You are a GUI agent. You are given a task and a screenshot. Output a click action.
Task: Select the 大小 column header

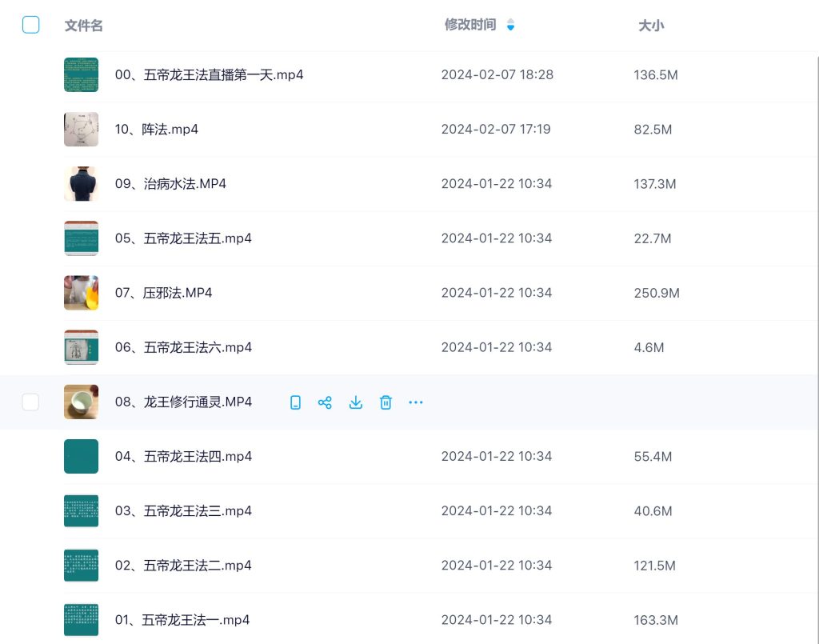(x=651, y=25)
